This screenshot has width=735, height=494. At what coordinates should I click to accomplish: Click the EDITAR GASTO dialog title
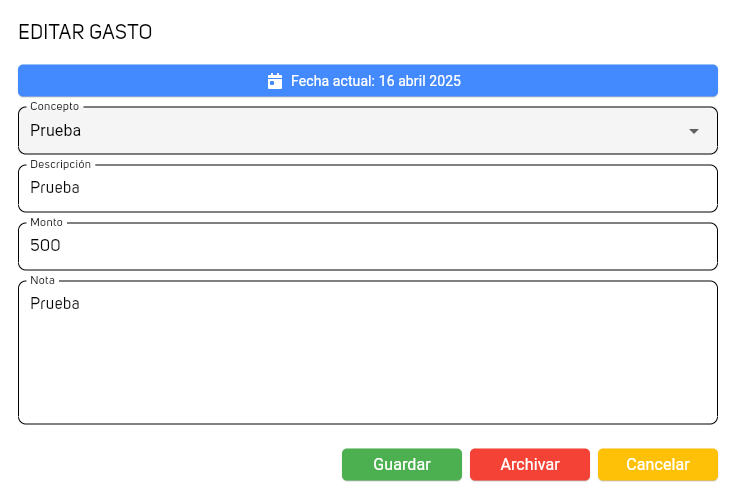coord(85,32)
